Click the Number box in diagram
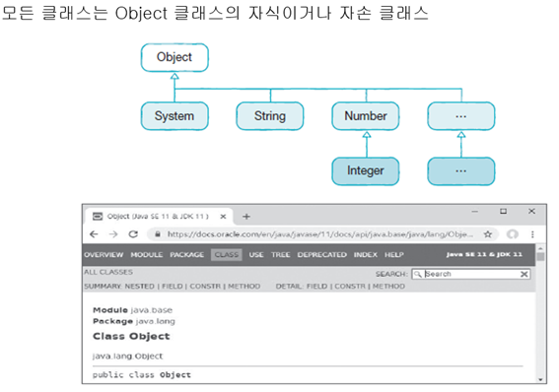This screenshot has height=392, width=559. point(366,116)
